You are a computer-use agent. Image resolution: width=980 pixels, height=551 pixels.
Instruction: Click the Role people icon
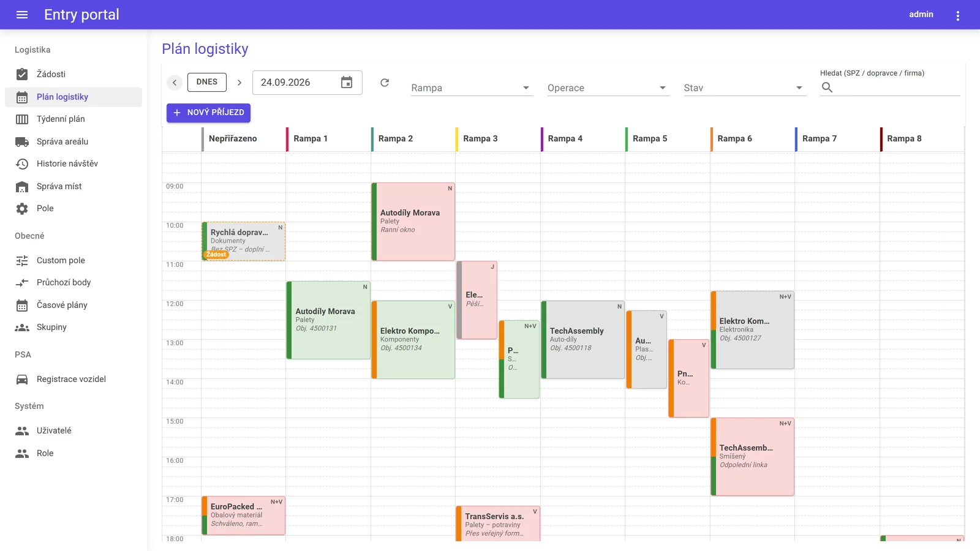click(x=22, y=453)
